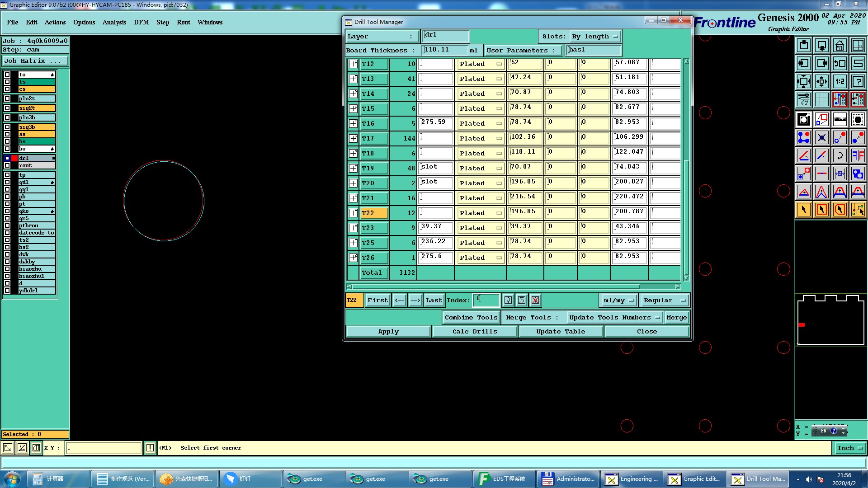Click the zoom in four-arrows icon

pyautogui.click(x=804, y=81)
